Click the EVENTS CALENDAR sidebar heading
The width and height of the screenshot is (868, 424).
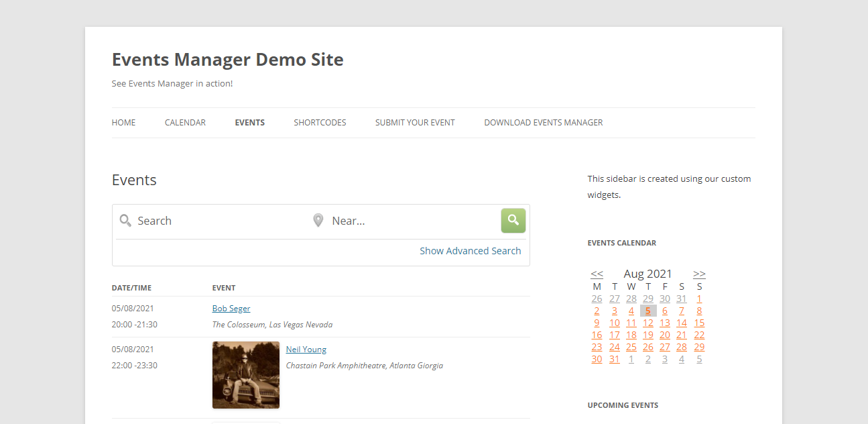click(x=622, y=243)
